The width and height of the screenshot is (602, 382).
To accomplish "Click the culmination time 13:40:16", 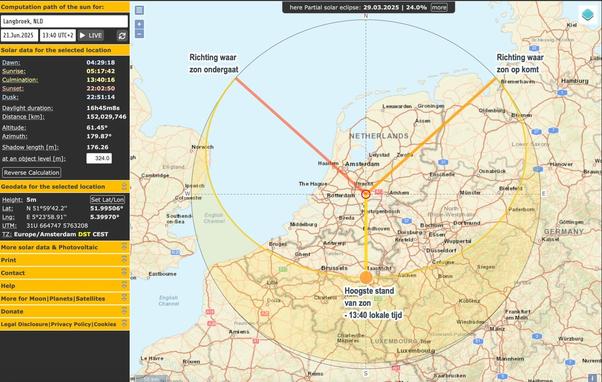I will click(101, 80).
